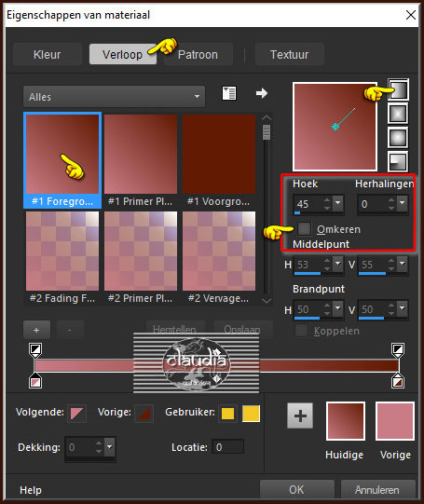
Task: Select the rectangular gradient style icon
Action: pos(398,114)
